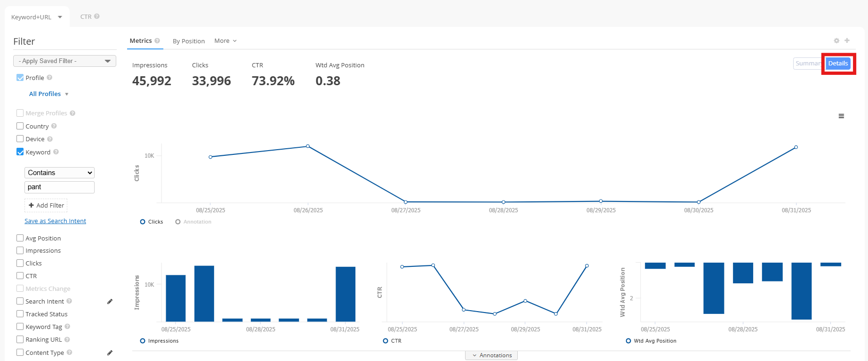Click the help icon beside CTR tab

[97, 16]
